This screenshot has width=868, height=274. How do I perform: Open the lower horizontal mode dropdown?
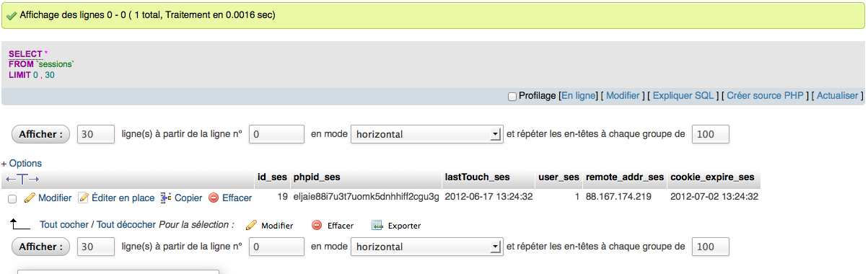pyautogui.click(x=426, y=247)
